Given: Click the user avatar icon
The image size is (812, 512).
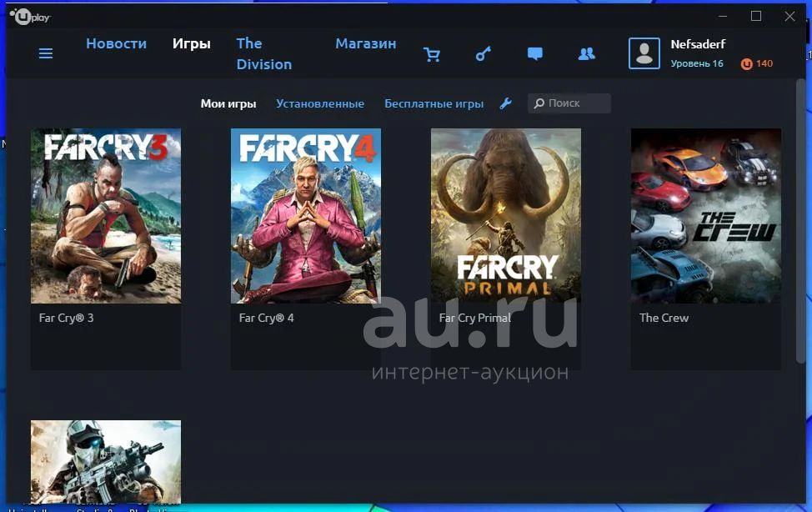Looking at the screenshot, I should [644, 53].
